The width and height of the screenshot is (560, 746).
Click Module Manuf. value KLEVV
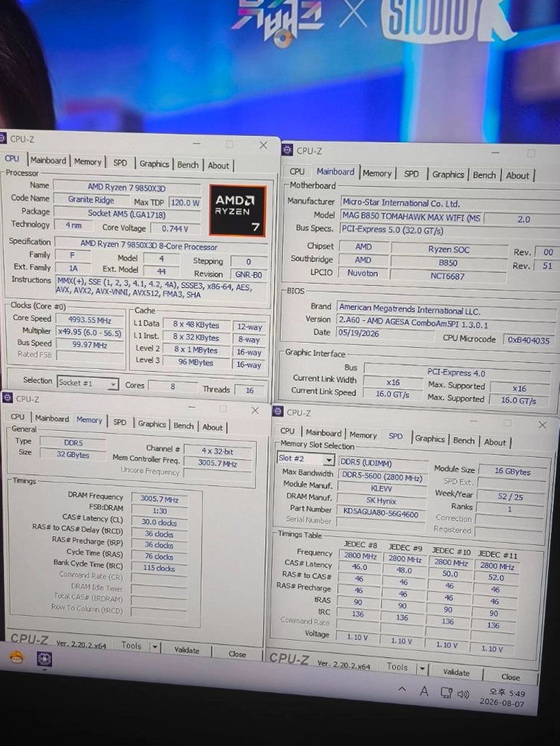click(x=381, y=488)
